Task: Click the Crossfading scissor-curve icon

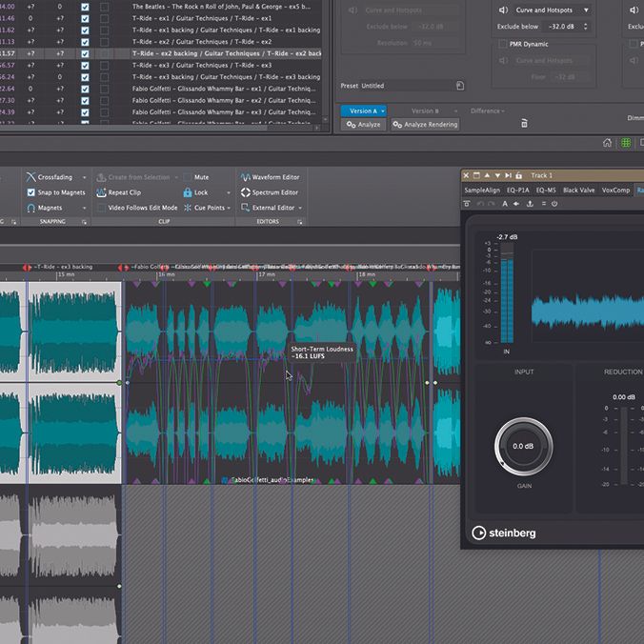Action: pyautogui.click(x=30, y=177)
